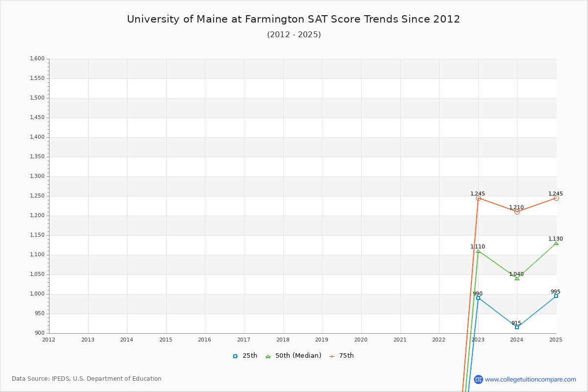Select the 2024 75th data point 1,210
588x392 pixels.
[x=517, y=212]
